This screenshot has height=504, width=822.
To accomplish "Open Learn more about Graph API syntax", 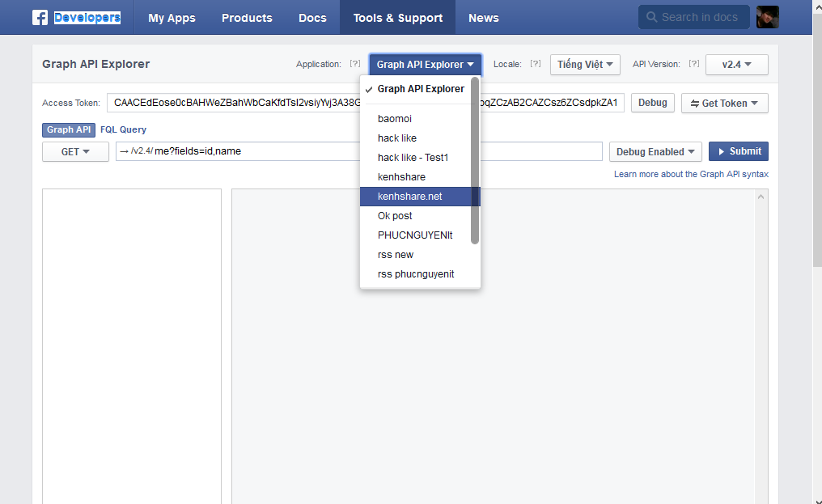I will click(691, 174).
